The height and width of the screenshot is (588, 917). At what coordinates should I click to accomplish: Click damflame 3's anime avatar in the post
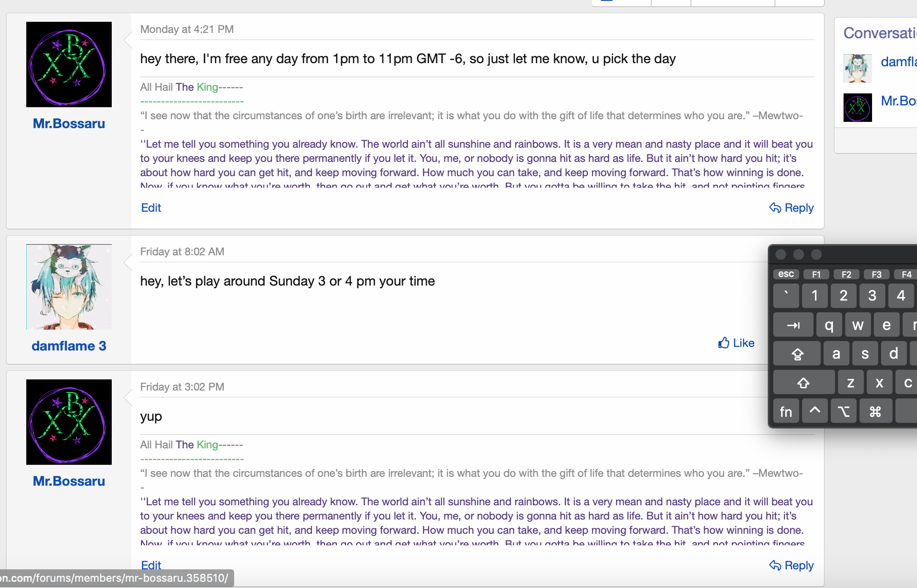click(x=69, y=287)
